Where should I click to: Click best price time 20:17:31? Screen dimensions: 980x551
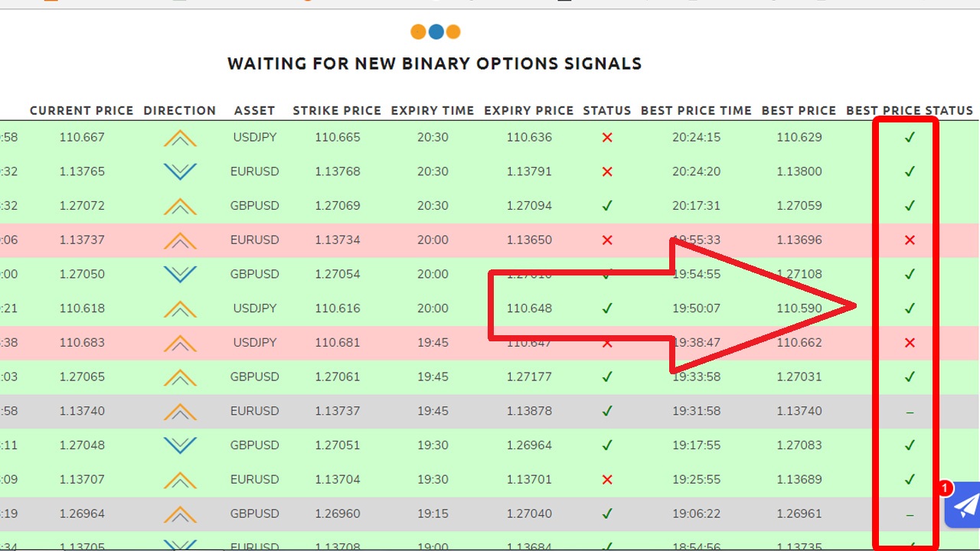click(697, 206)
